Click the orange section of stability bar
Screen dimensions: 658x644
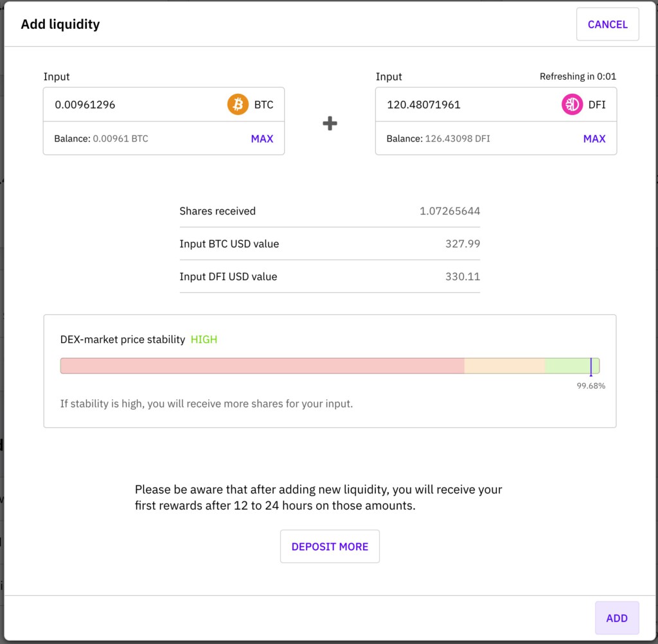click(504, 366)
